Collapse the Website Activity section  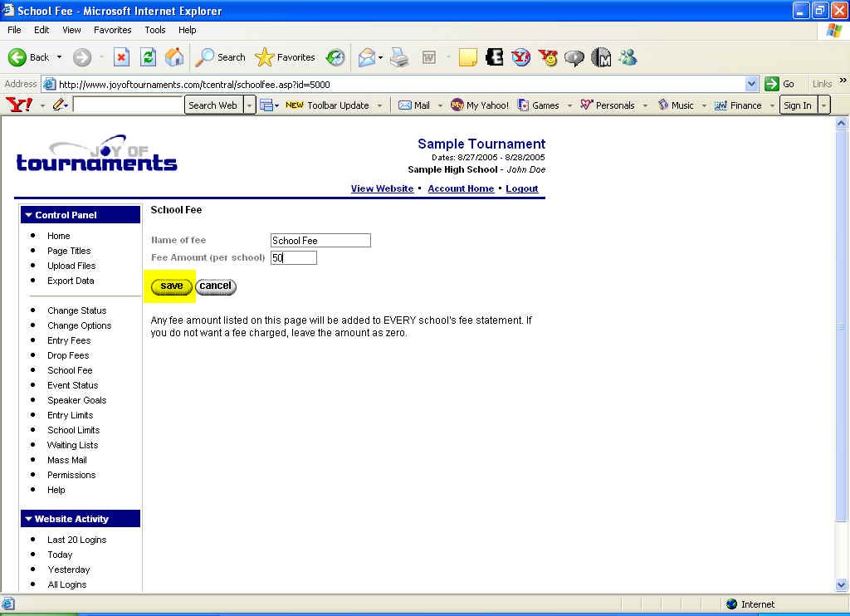pyautogui.click(x=28, y=519)
